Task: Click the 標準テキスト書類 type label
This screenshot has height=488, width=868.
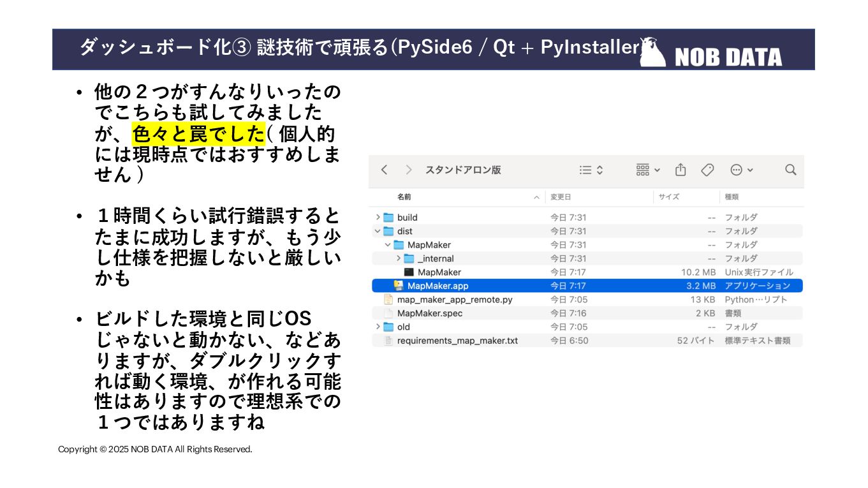Action: (x=758, y=341)
